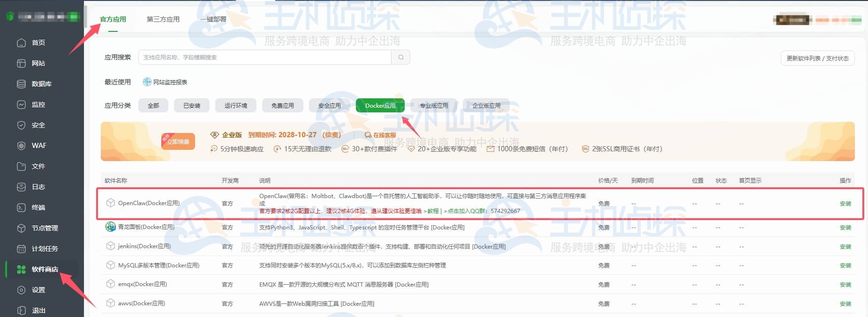Open 数据库 database sidebar icon
The width and height of the screenshot is (868, 317).
(21, 84)
